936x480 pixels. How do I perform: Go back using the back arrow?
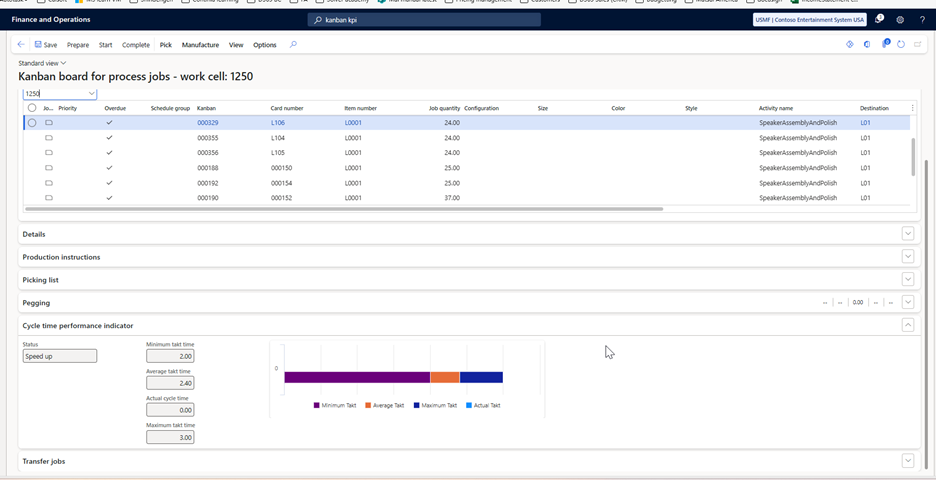21,45
